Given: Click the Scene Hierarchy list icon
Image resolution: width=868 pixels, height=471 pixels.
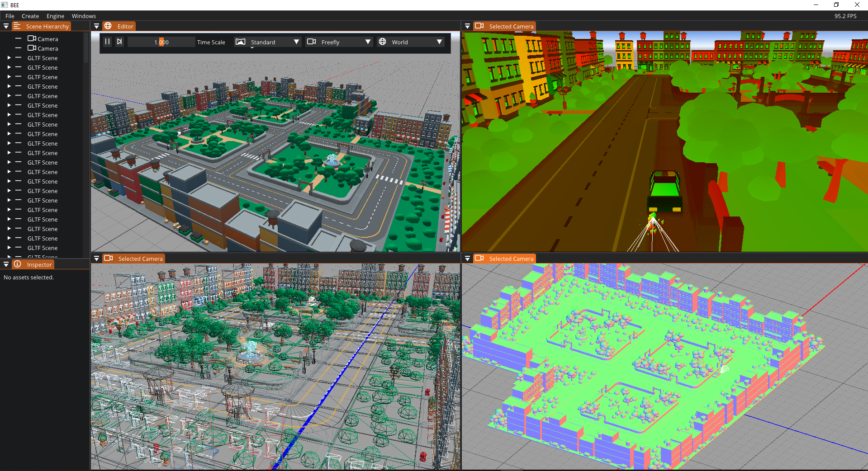Looking at the screenshot, I should click(x=17, y=26).
